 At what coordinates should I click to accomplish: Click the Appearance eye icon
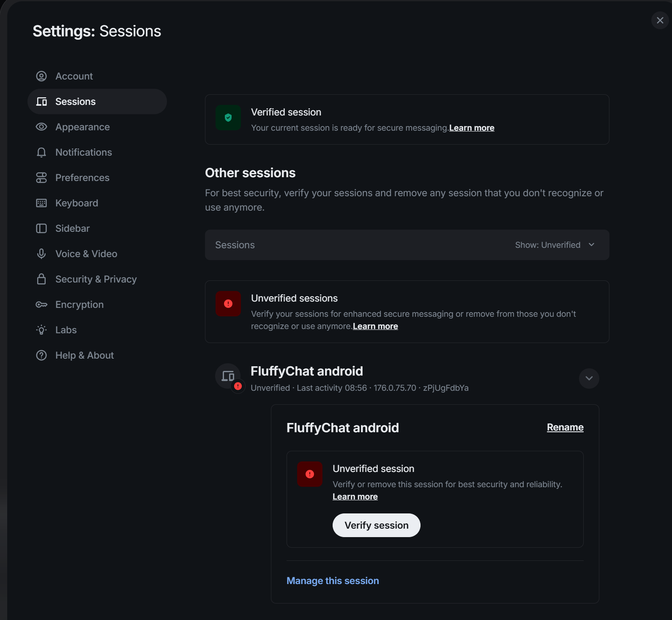(x=41, y=127)
